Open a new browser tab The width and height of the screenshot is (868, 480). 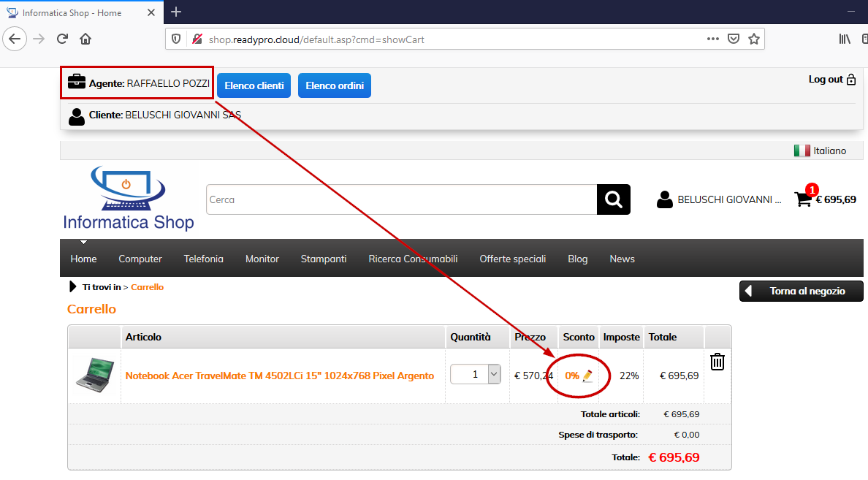pos(176,12)
